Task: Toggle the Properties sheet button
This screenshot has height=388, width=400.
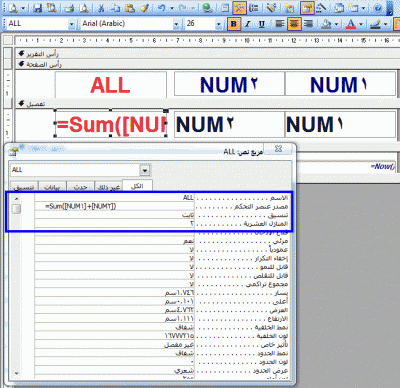Action: [307, 8]
